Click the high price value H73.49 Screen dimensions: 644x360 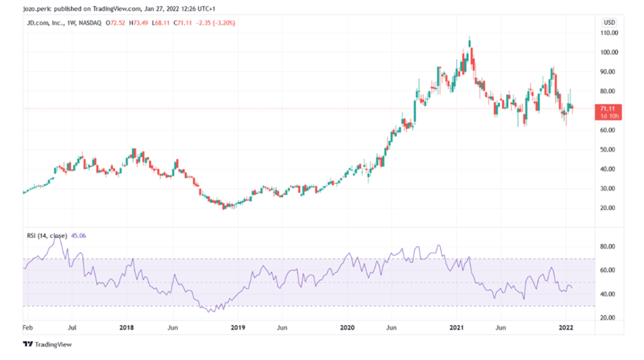point(138,23)
